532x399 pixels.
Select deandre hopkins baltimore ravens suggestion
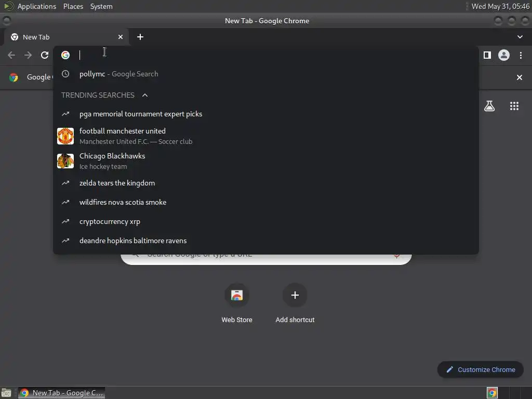tap(265, 241)
